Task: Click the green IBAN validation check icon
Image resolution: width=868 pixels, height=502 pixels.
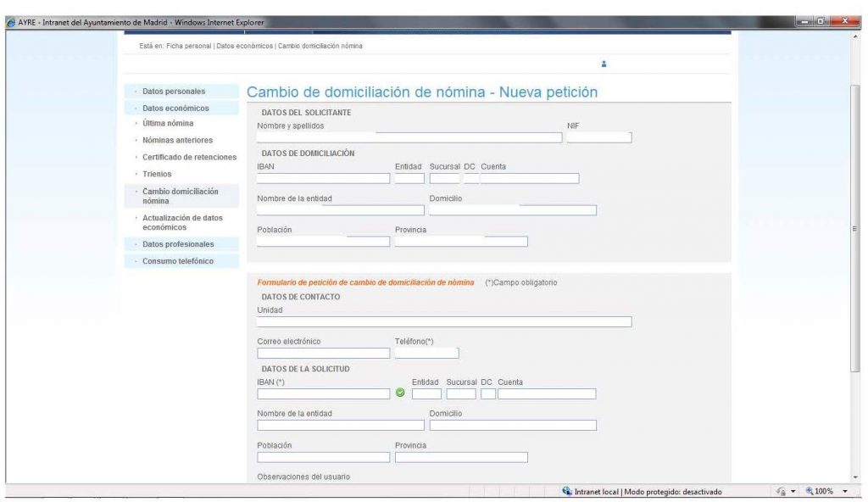Action: 400,393
